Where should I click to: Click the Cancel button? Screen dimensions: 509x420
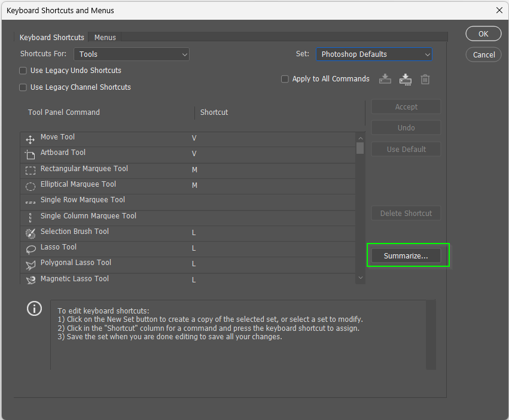483,54
